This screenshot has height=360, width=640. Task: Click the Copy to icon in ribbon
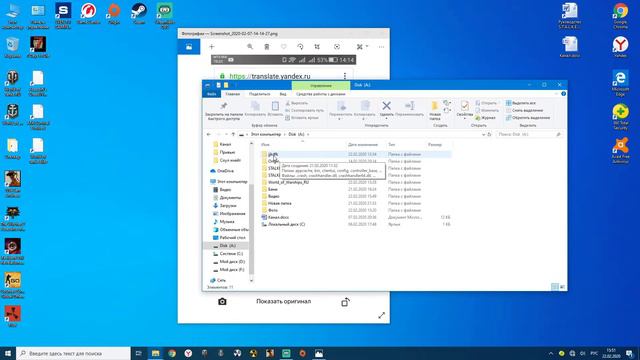[365, 106]
